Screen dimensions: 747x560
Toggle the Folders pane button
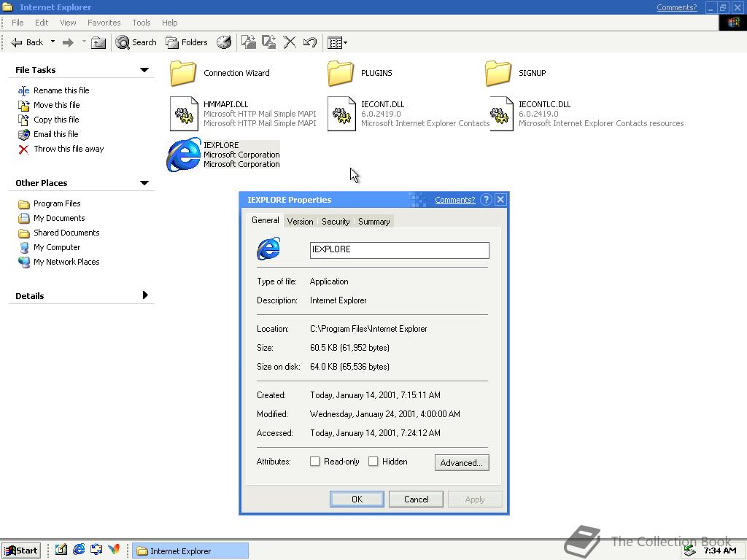pos(187,42)
